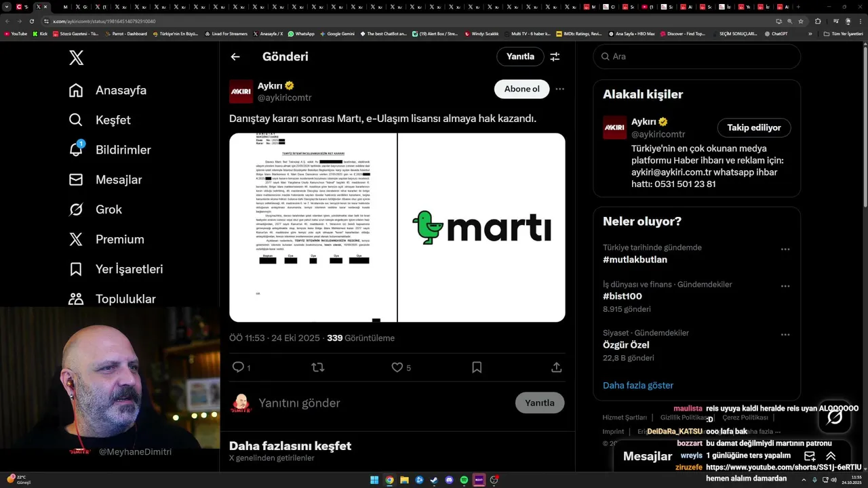
Task: Click 339 Görüntüleme view count
Action: coord(361,338)
